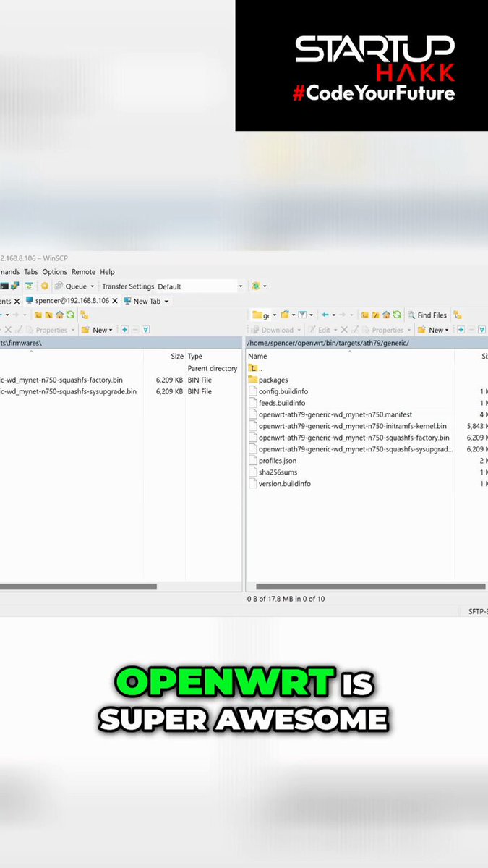Close the spencer@192.168.8.106 tab
Screen dimensions: 488x868
[114, 301]
